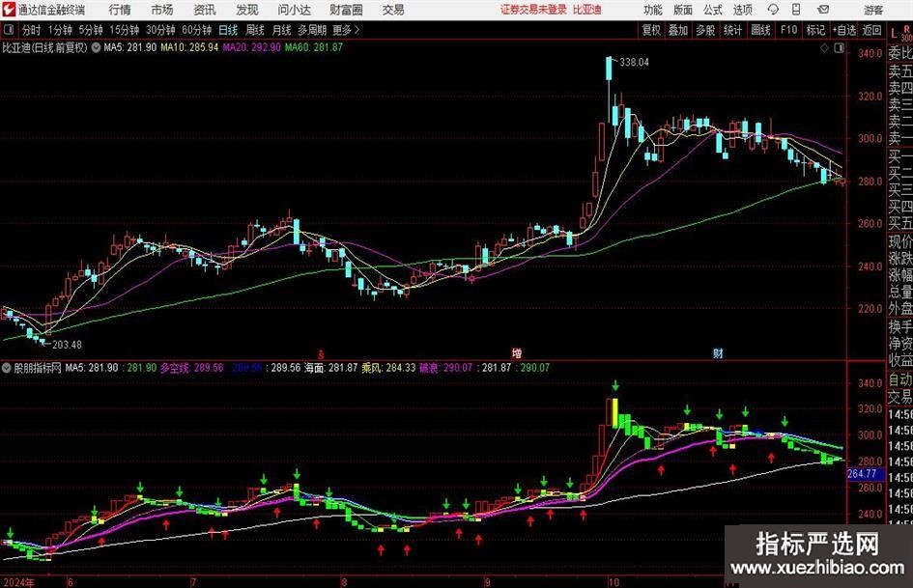Open the 财富圈 menu
Image resolution: width=913 pixels, height=588 pixels.
tap(346, 10)
